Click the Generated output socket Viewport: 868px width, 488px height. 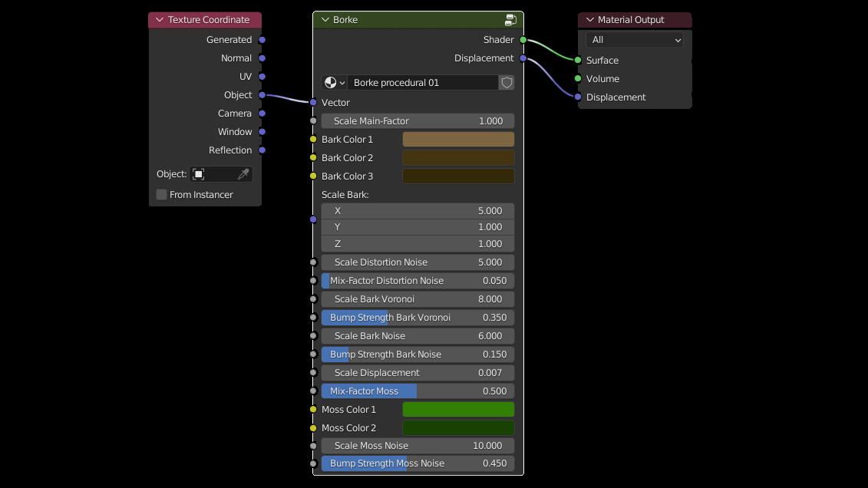262,40
